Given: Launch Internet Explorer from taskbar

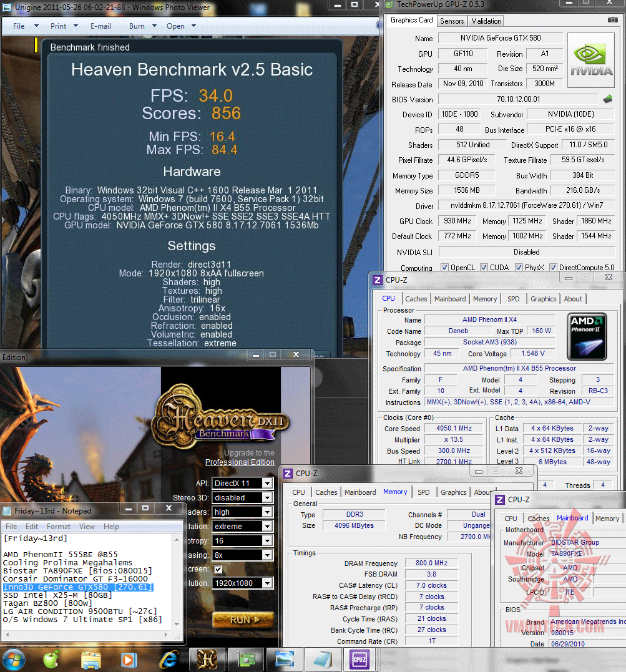Looking at the screenshot, I should [169, 660].
